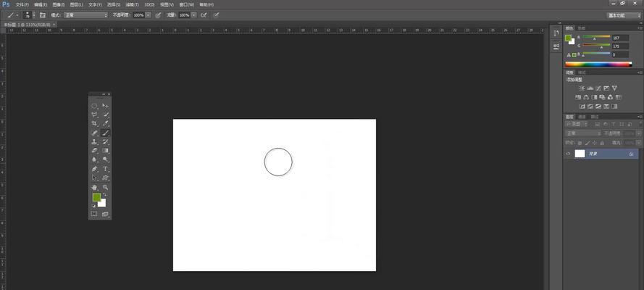Image resolution: width=644 pixels, height=290 pixels.
Task: Select the Crop tool
Action: point(94,124)
